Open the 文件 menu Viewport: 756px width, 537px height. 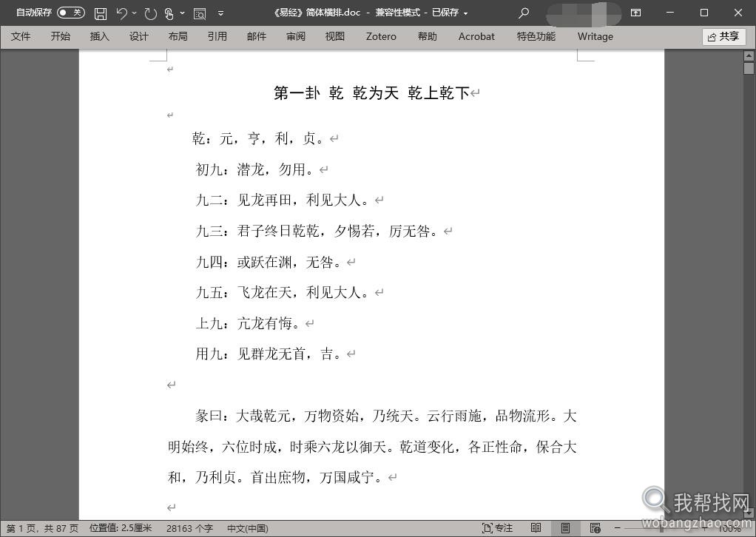coord(21,37)
